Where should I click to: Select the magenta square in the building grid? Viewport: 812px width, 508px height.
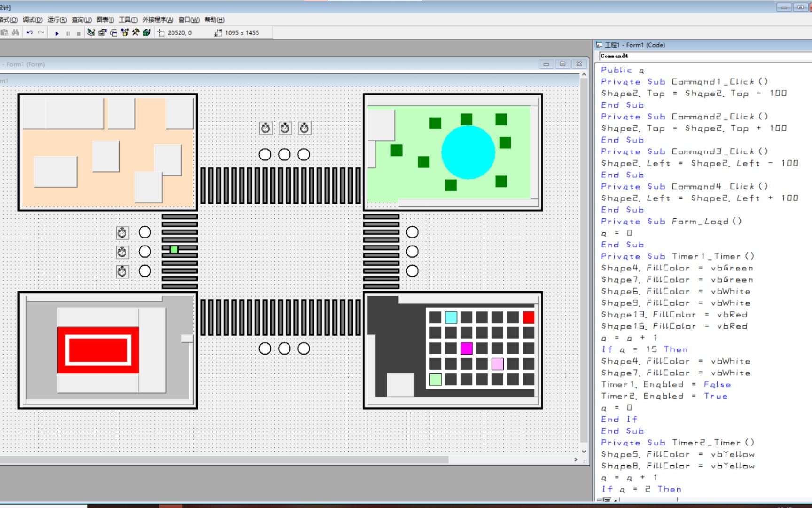click(x=466, y=349)
